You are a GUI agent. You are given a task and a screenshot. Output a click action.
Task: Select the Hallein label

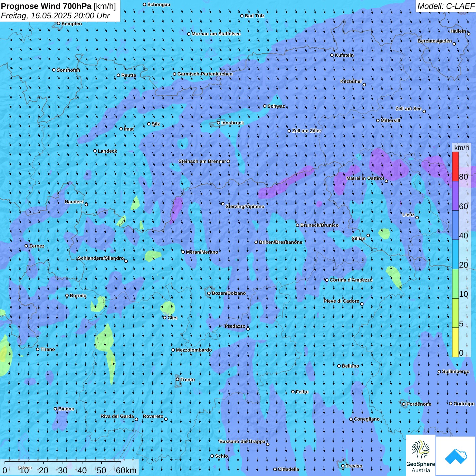pyautogui.click(x=458, y=31)
